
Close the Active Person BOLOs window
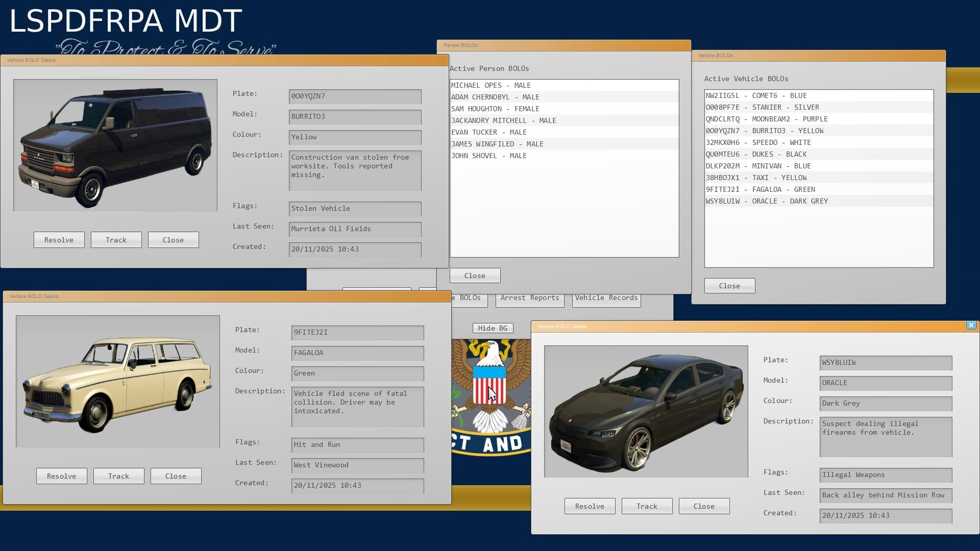pos(475,275)
